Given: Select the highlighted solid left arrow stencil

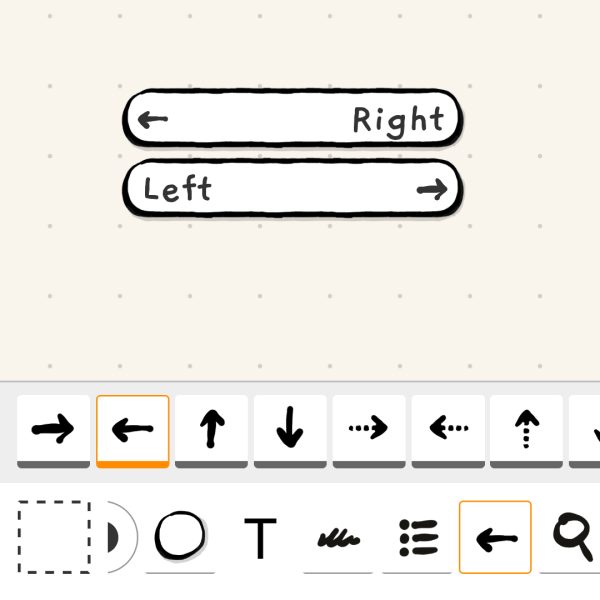Looking at the screenshot, I should coord(133,431).
